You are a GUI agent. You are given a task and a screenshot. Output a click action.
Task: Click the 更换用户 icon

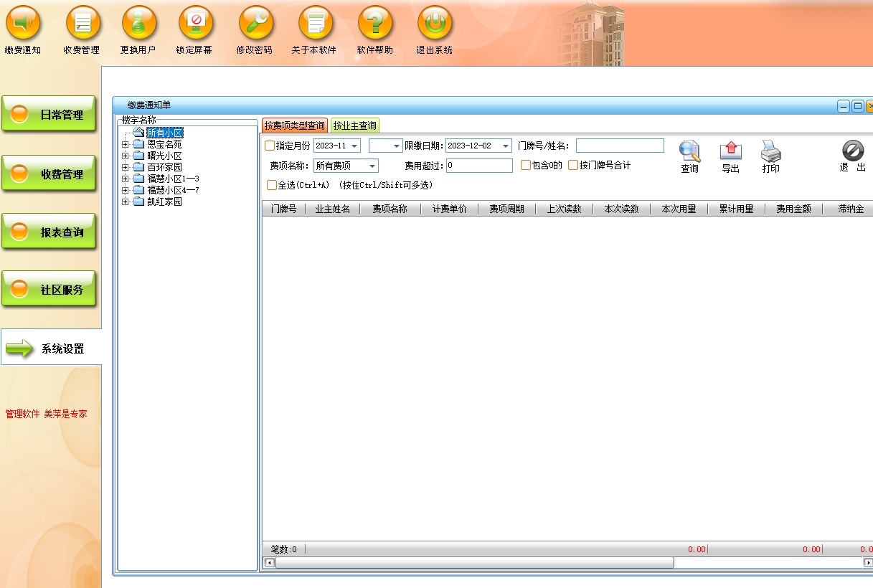pos(139,24)
